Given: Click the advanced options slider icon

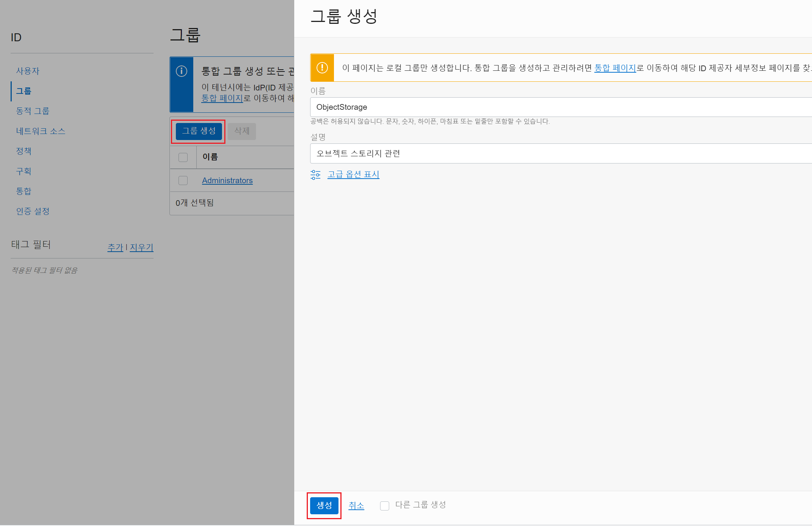Looking at the screenshot, I should (315, 174).
